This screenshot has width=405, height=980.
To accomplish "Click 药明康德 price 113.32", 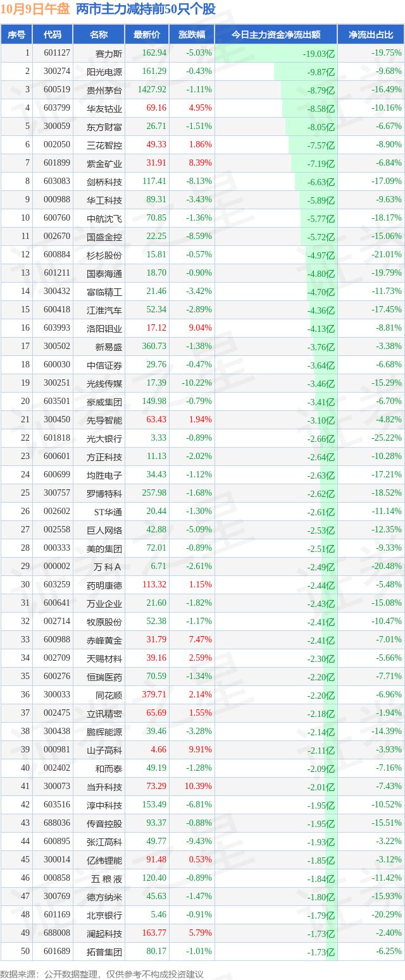I will [x=154, y=585].
